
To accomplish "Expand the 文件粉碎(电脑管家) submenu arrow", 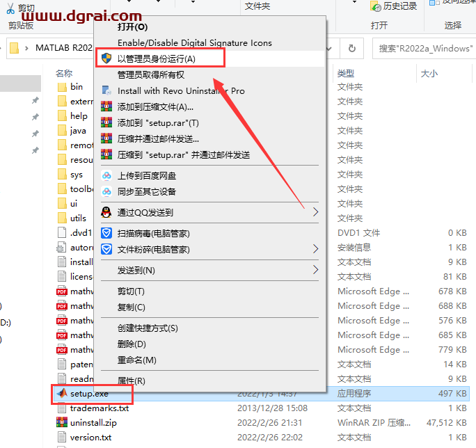I will point(316,249).
